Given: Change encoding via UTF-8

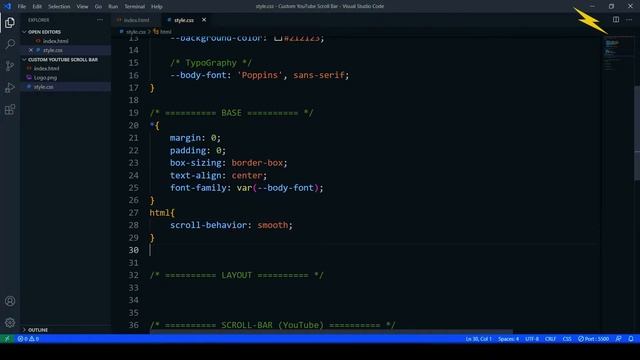Looking at the screenshot, I should [531, 339].
